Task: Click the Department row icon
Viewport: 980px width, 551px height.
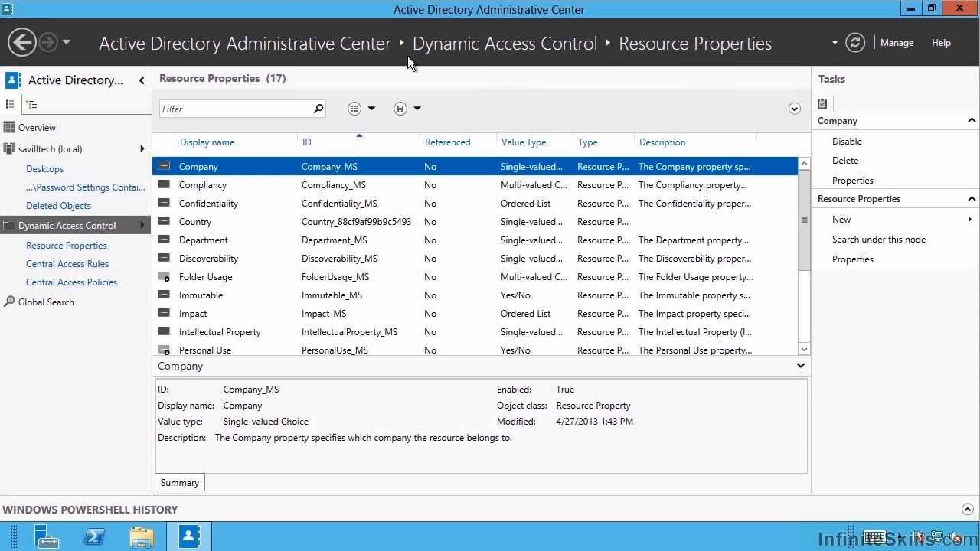Action: click(x=164, y=240)
